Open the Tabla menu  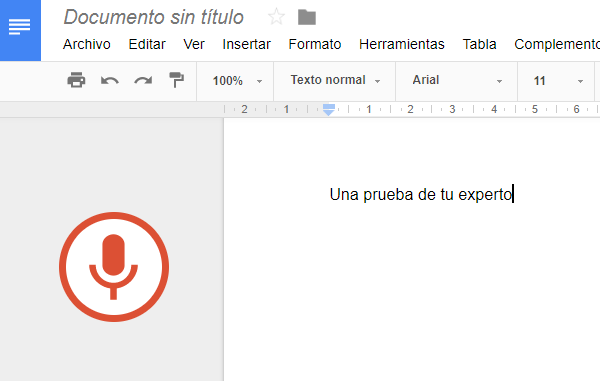coord(479,44)
